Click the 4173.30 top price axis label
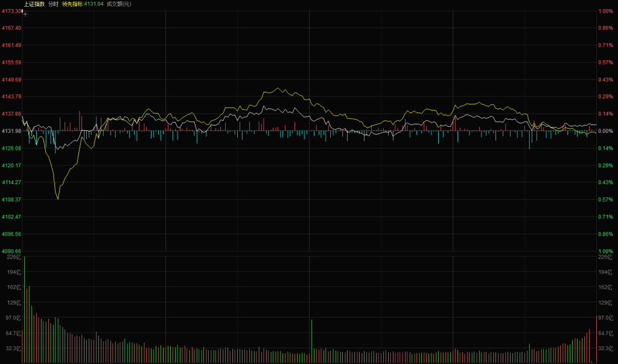 click(x=11, y=11)
